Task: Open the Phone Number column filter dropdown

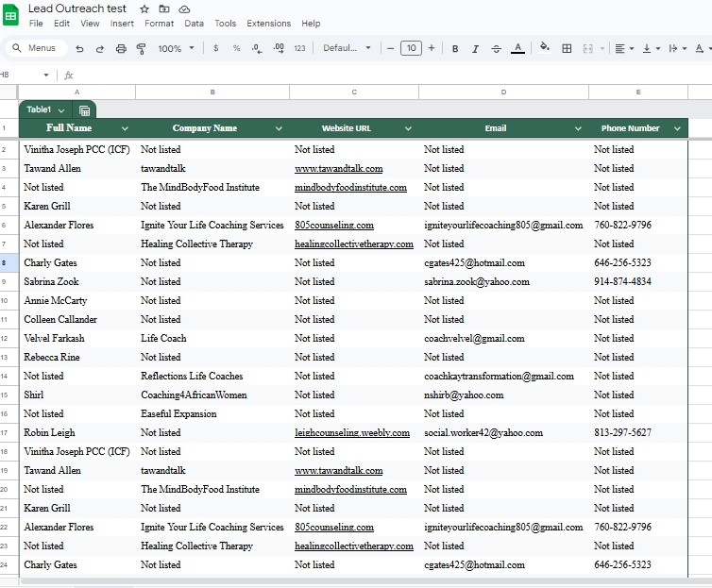Action: (x=677, y=128)
